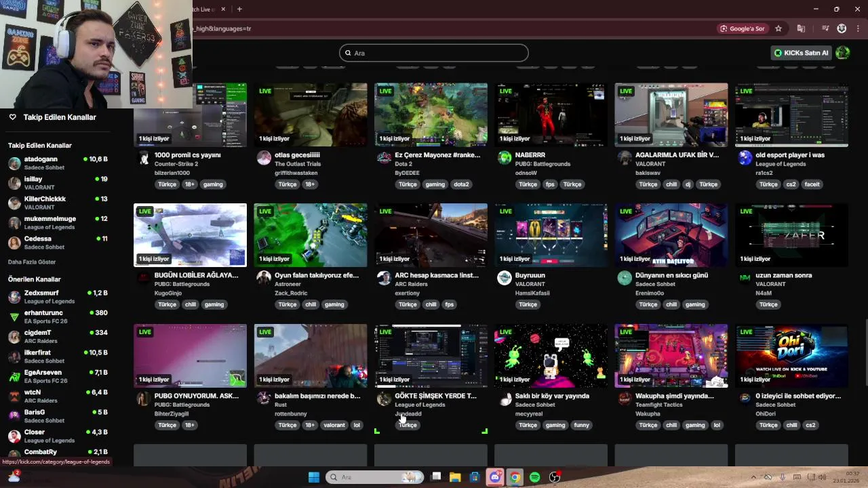Image resolution: width=868 pixels, height=488 pixels.
Task: Open Cedessa in followed channels
Action: [58, 243]
